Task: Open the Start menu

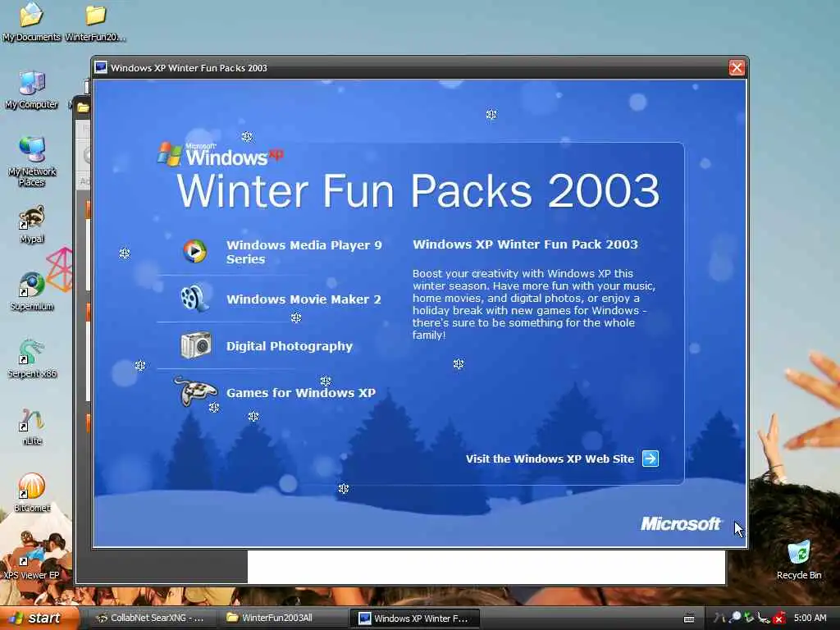Action: coord(39,619)
